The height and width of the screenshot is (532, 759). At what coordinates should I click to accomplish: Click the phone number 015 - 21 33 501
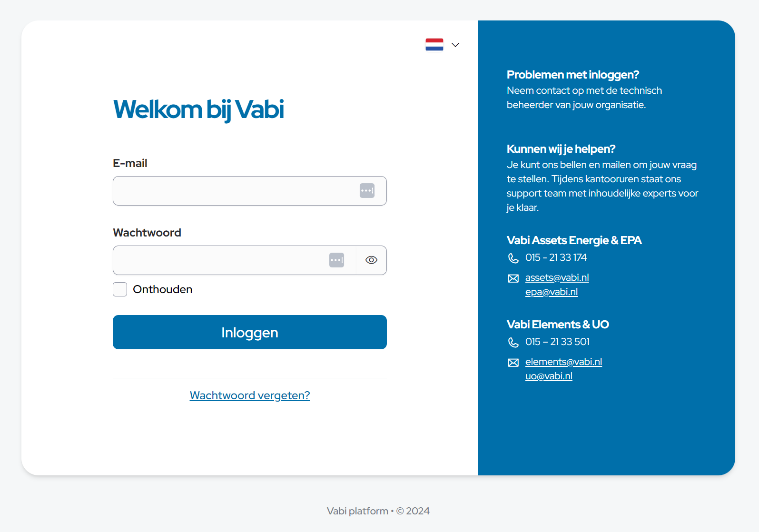[x=557, y=342]
